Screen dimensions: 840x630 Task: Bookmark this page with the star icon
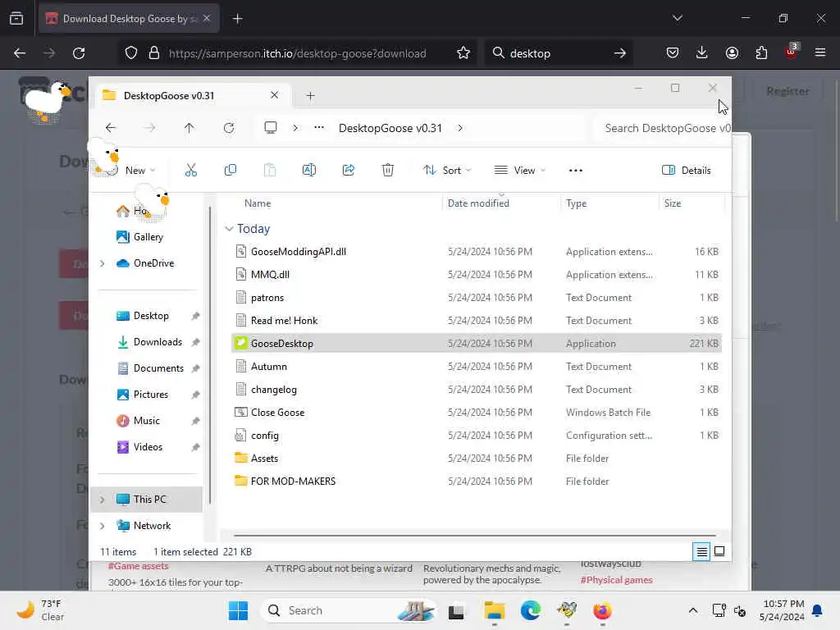[x=463, y=53]
